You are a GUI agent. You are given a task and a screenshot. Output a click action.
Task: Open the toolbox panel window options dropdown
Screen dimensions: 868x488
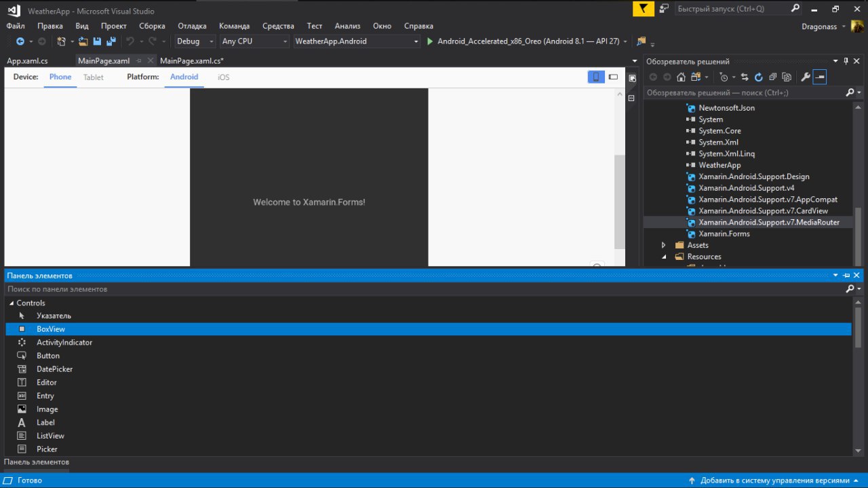pyautogui.click(x=835, y=276)
